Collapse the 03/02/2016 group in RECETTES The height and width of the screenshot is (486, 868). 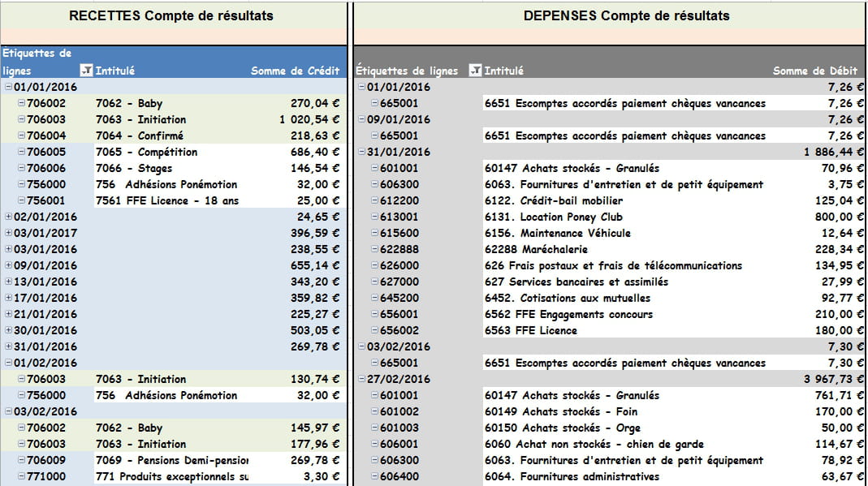(x=8, y=411)
